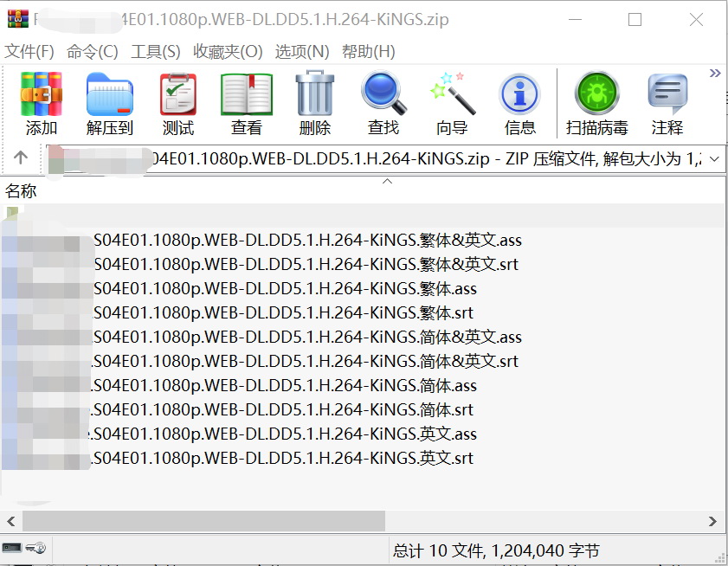Open the 选项(N) menu
Image resolution: width=728 pixels, height=566 pixels.
(302, 52)
